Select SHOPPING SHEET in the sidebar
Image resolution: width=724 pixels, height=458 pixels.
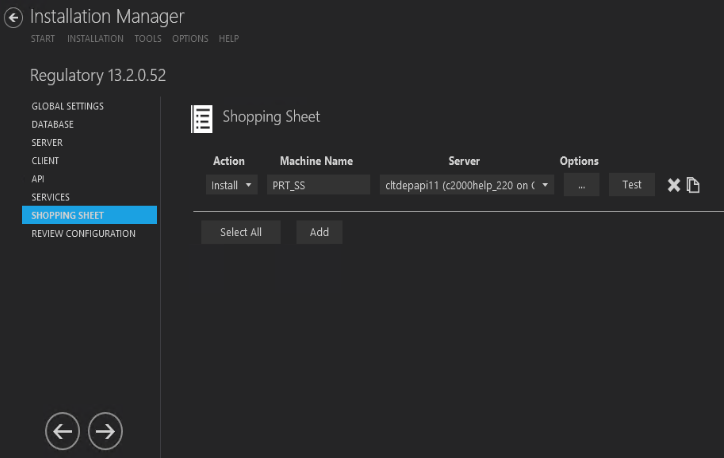[x=90, y=215]
